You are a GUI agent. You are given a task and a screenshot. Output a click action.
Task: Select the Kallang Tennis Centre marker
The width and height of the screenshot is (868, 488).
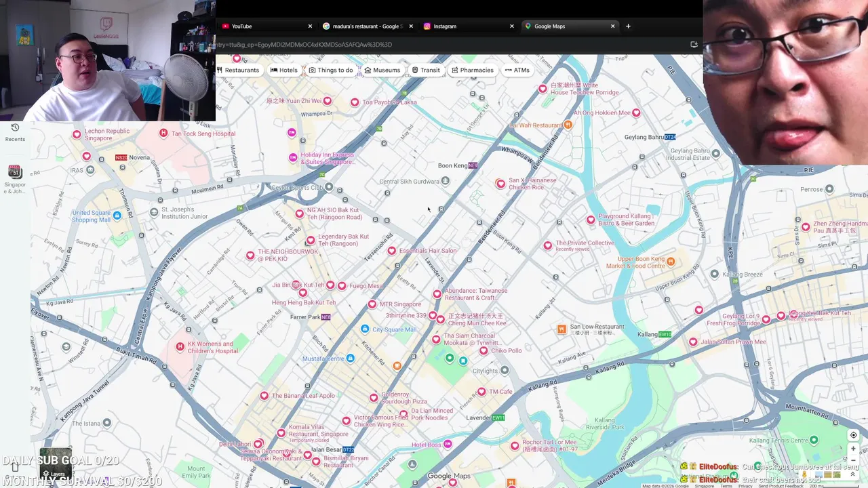(814, 440)
